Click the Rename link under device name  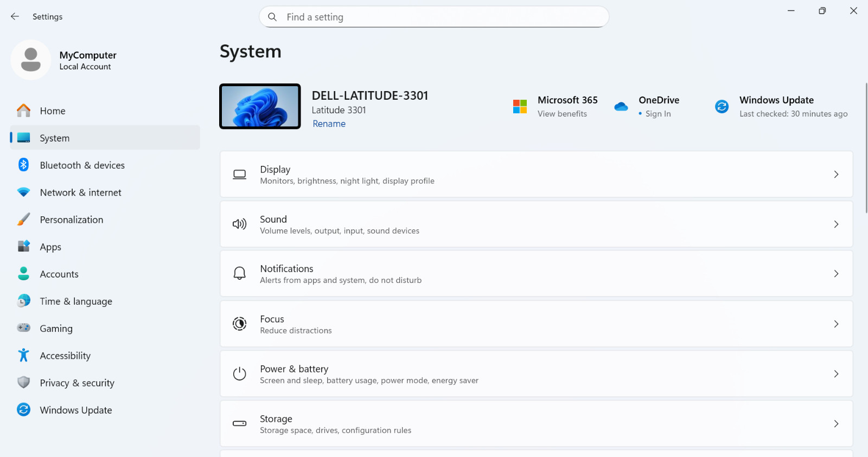coord(329,124)
